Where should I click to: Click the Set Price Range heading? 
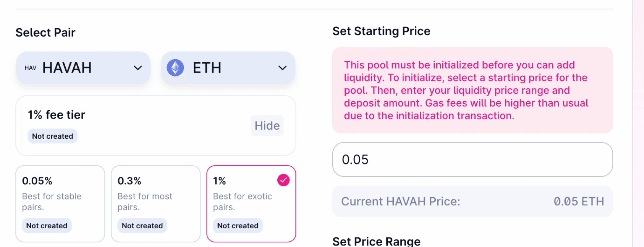click(376, 241)
